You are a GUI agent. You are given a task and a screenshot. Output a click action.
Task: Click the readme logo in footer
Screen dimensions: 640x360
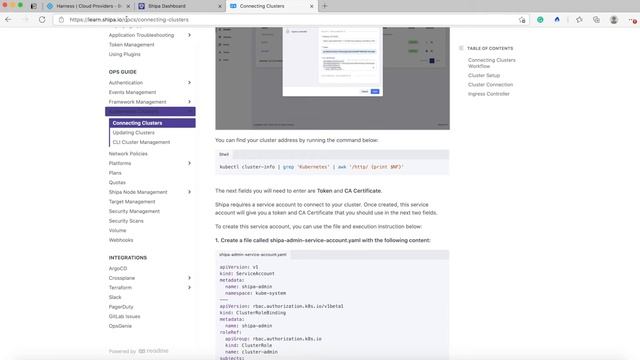153,351
